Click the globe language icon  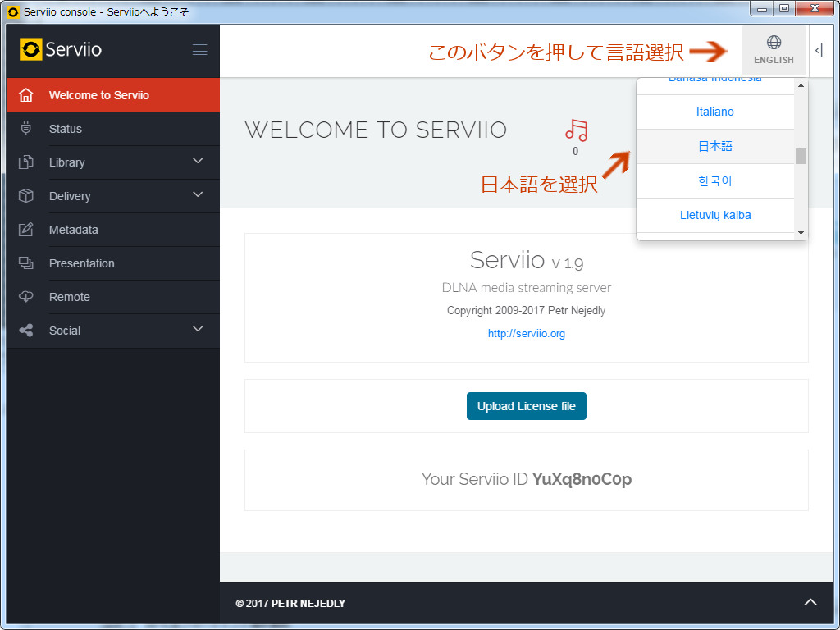[774, 43]
